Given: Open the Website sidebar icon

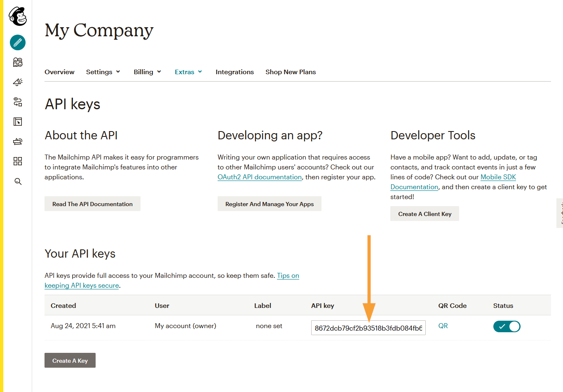Looking at the screenshot, I should point(18,122).
